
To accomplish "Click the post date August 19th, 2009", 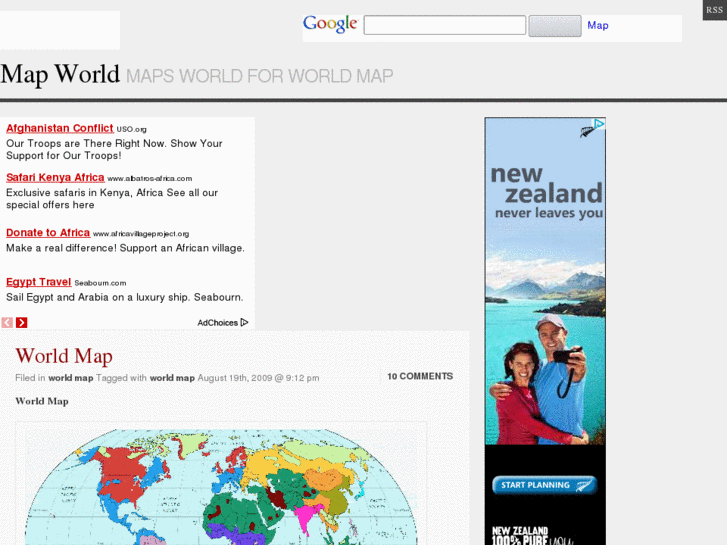I will [258, 378].
